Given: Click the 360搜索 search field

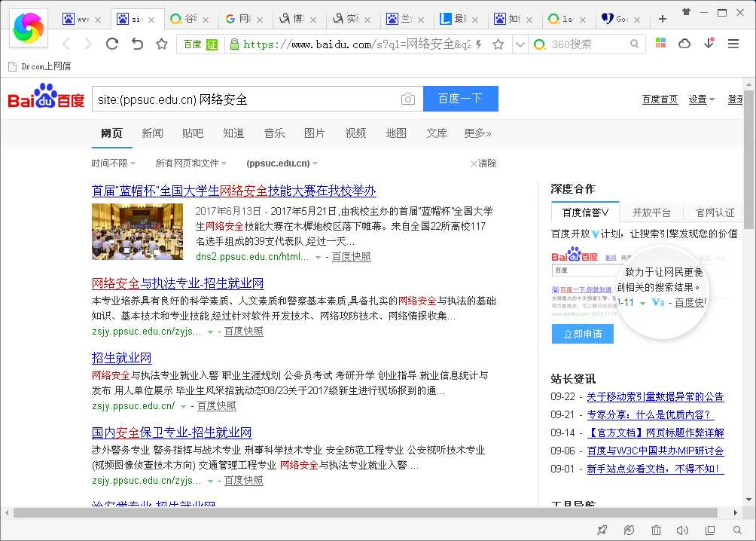Looking at the screenshot, I should (x=588, y=44).
